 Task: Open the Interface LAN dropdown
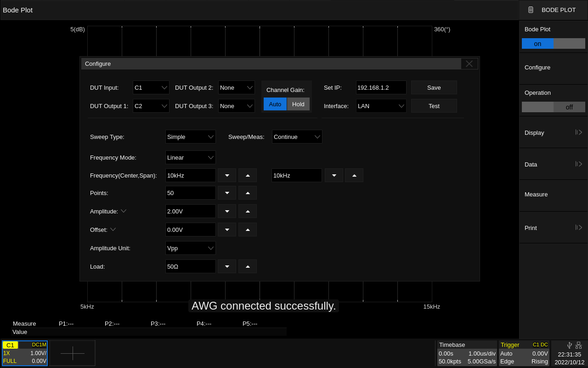(x=381, y=106)
